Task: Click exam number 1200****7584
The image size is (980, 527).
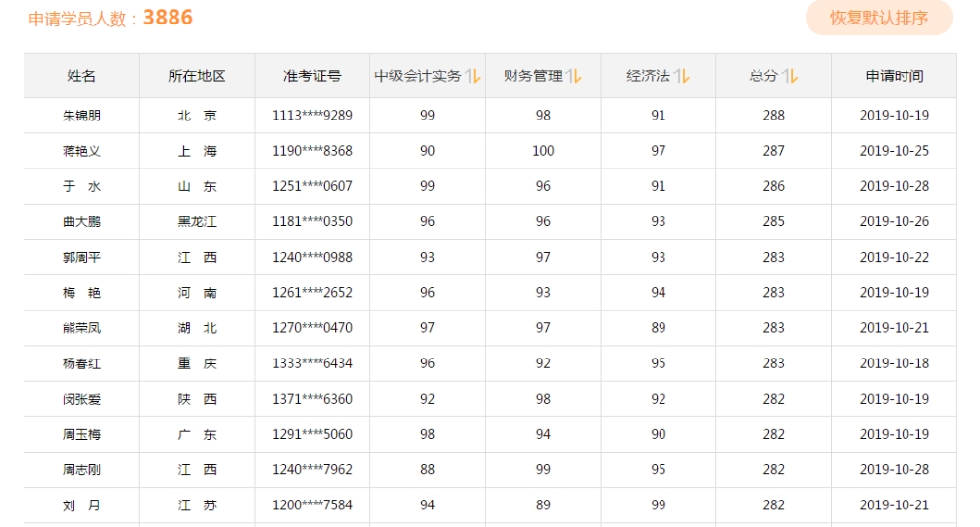Action: [x=313, y=505]
